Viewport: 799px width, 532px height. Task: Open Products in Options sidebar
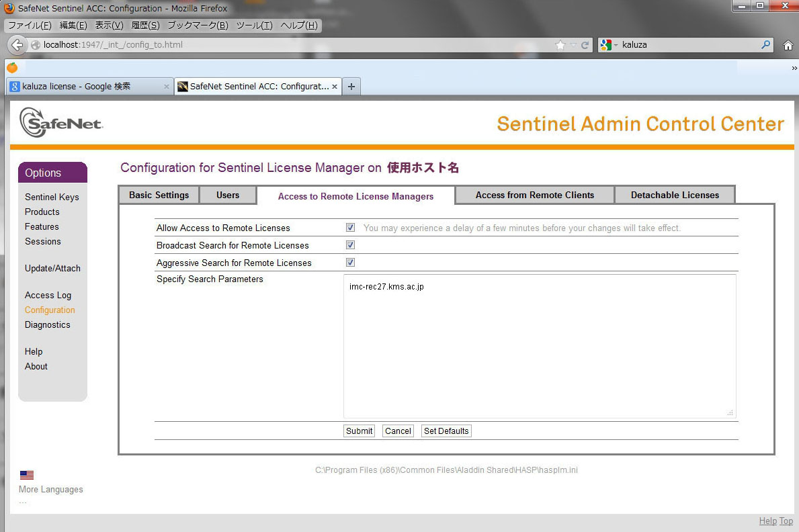pyautogui.click(x=42, y=212)
